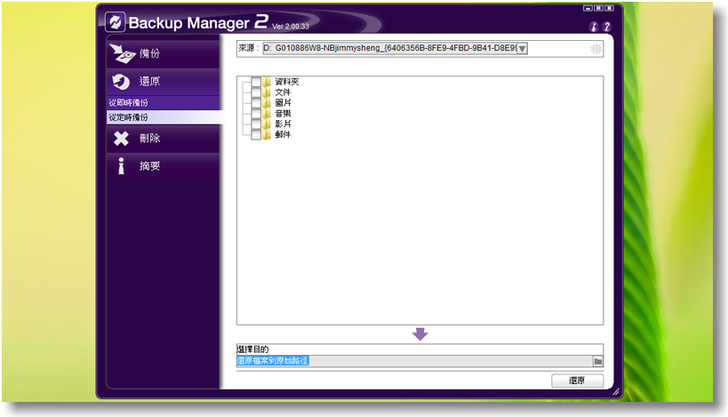The height and width of the screenshot is (417, 728).
Task: Click the folder icon next to 郵件
Action: (x=266, y=135)
